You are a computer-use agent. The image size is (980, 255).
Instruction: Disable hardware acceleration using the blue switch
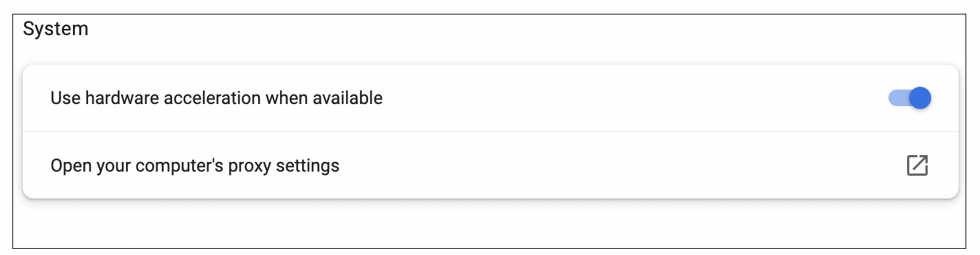coord(910,98)
